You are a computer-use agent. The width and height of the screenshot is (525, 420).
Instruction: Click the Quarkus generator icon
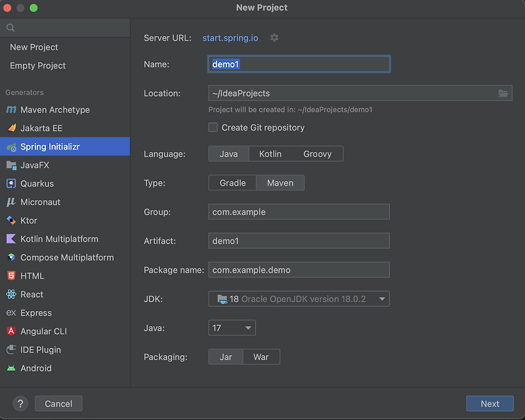[11, 184]
